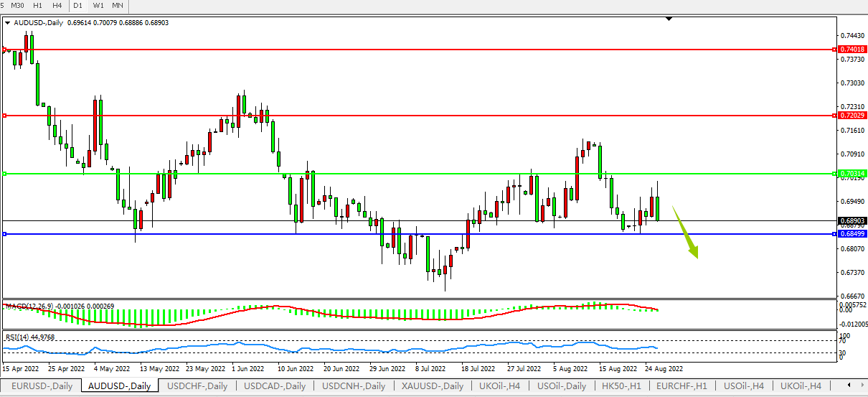
Task: Switch to the XAUUSD-,Daily tab
Action: (432, 386)
